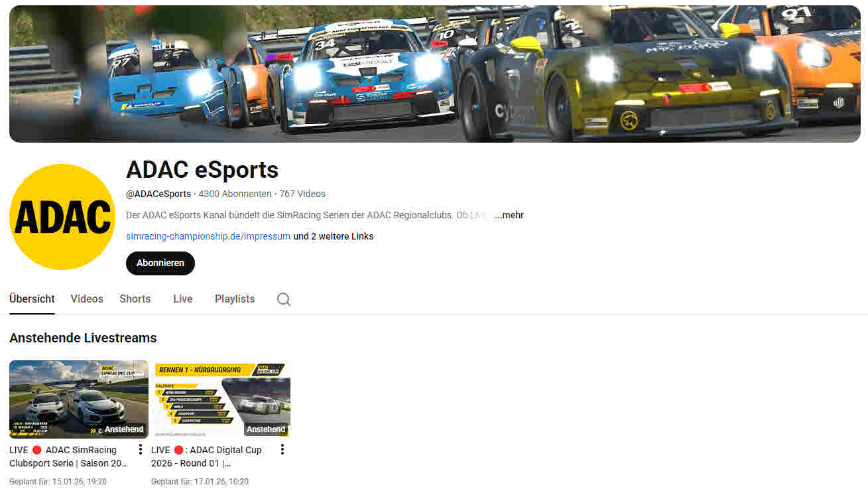
Task: Open the Shorts tab
Action: (x=135, y=299)
